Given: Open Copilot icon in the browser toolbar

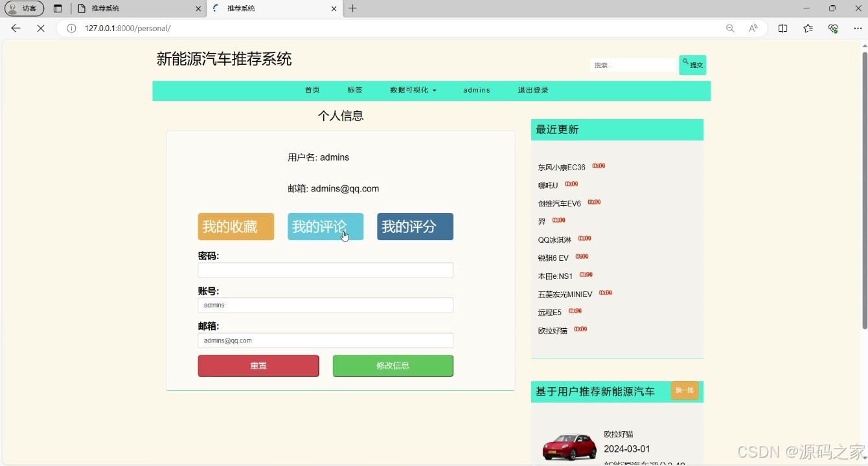Looking at the screenshot, I should click(x=832, y=28).
